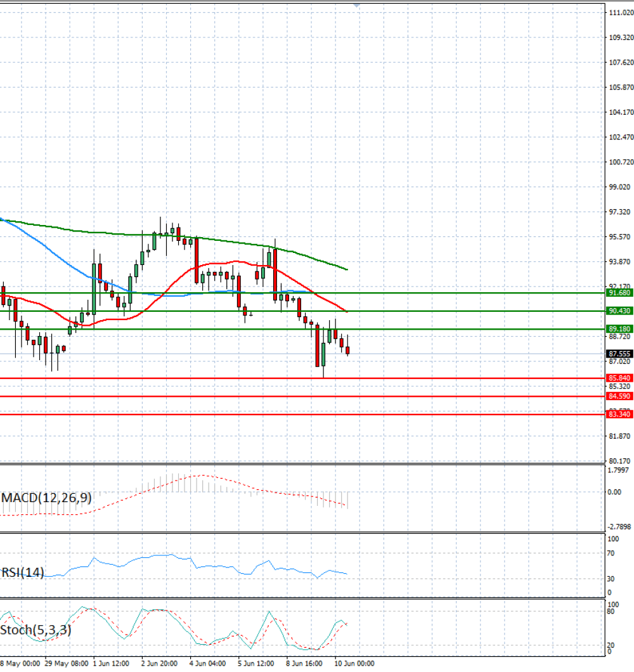Click the 4 Jun 04:00 time axis label
Image resolution: width=634 pixels, height=672 pixels.
tap(207, 663)
